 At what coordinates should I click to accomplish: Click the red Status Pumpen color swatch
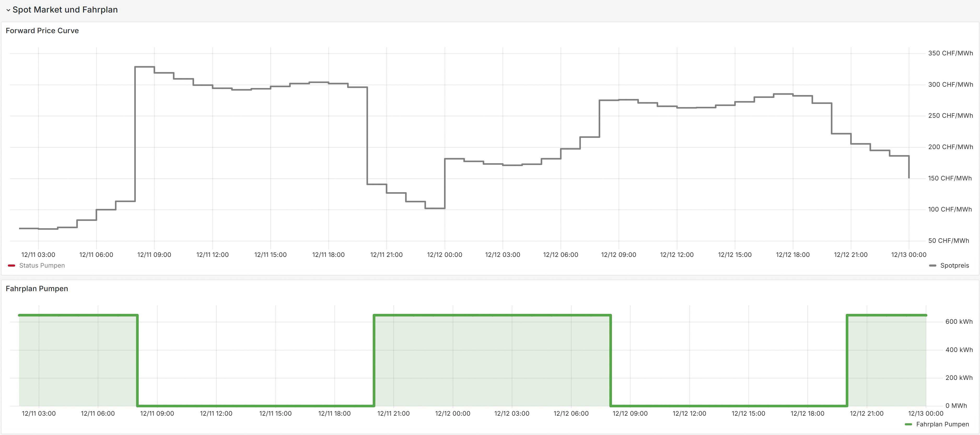pos(11,265)
